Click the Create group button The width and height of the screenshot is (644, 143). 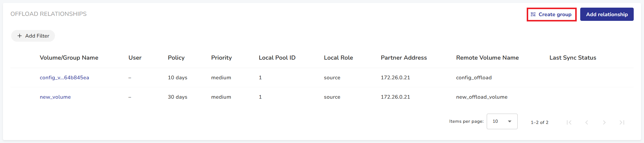pos(551,14)
